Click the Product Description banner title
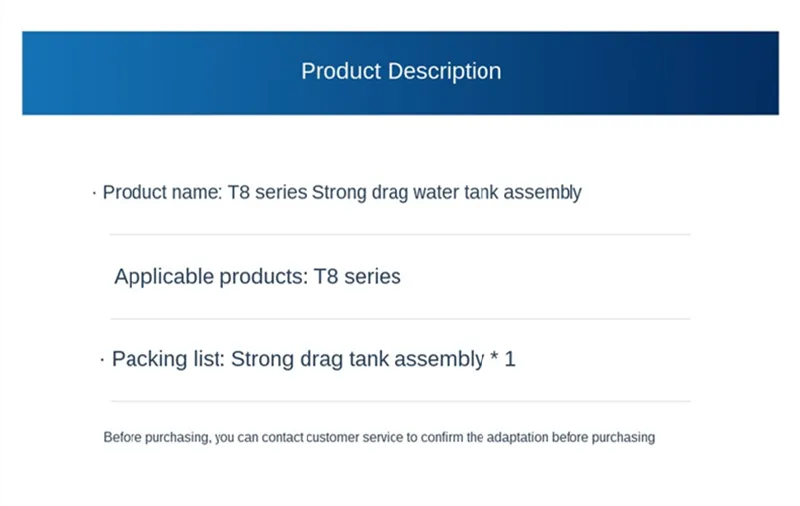 401,71
